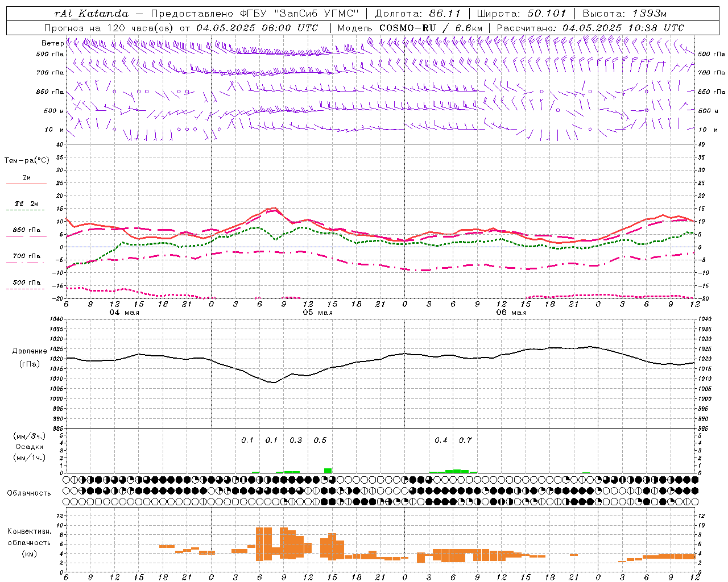Click the Ветер wind panel label
Image resolution: width=728 pixels, height=582 pixels.
[52, 43]
